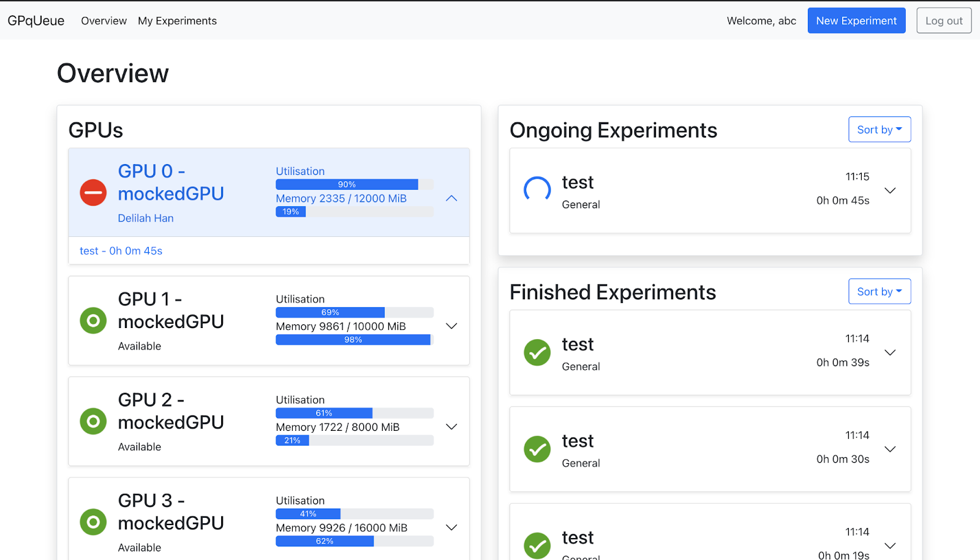Image resolution: width=980 pixels, height=560 pixels.
Task: Expand the finished experiment lasting 0h 0m 30s
Action: coord(890,449)
